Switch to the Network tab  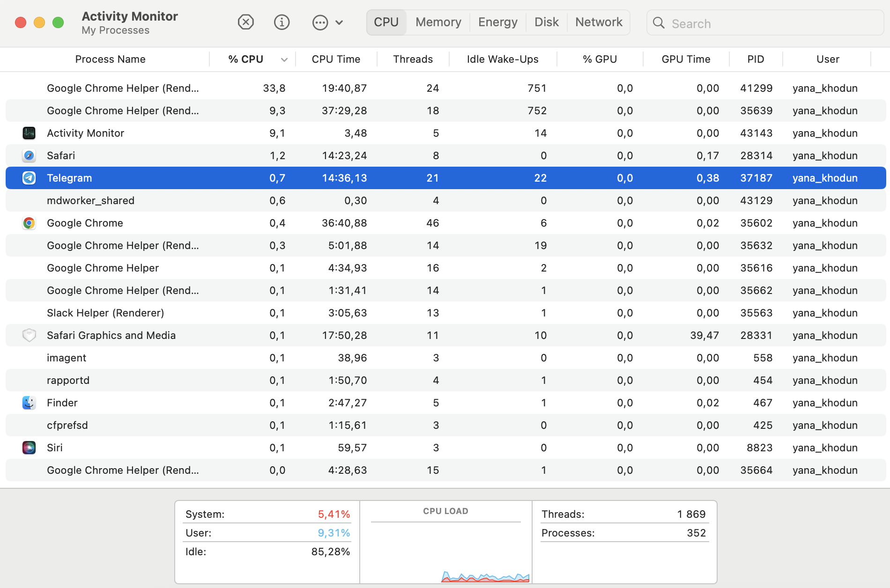(598, 22)
